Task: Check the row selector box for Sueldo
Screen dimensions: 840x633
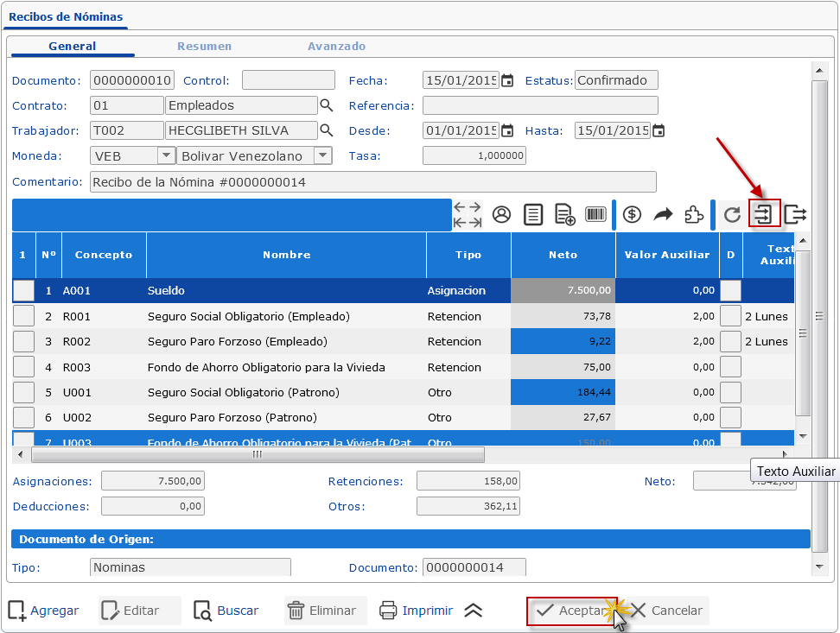Action: pos(23,291)
